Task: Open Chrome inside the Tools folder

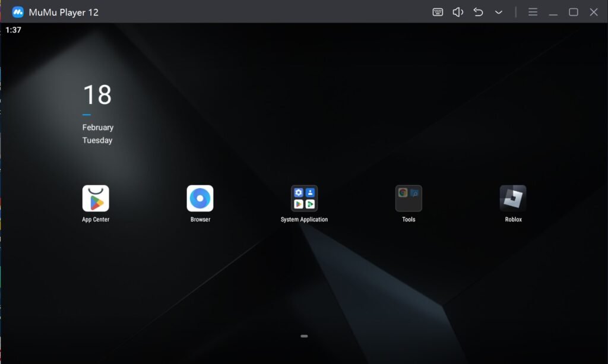Action: pos(403,193)
